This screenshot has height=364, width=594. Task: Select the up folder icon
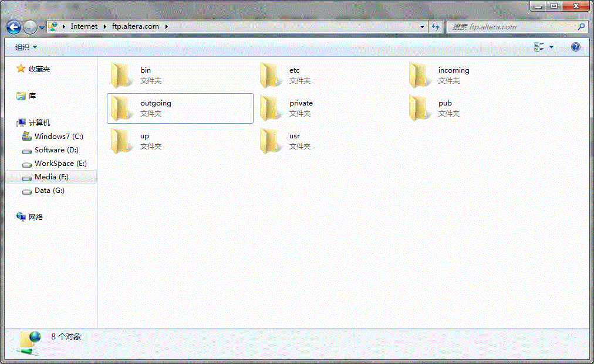click(121, 141)
